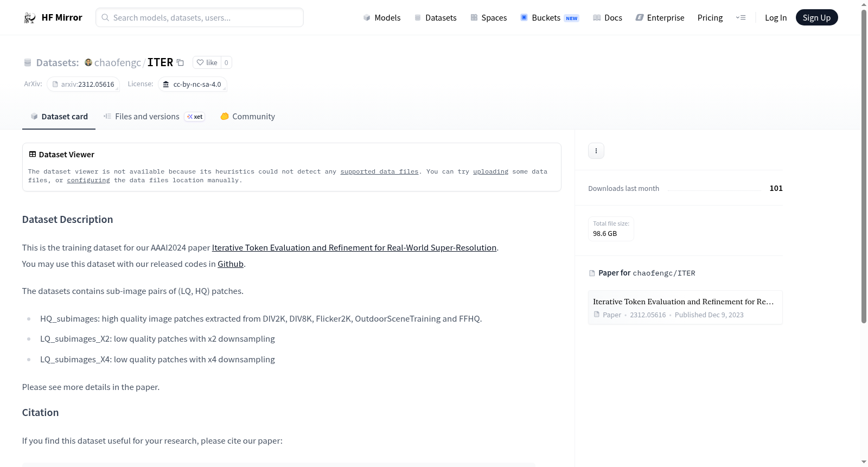This screenshot has height=467, width=868.
Task: Expand the navigation more-menu icon
Action: 741,17
